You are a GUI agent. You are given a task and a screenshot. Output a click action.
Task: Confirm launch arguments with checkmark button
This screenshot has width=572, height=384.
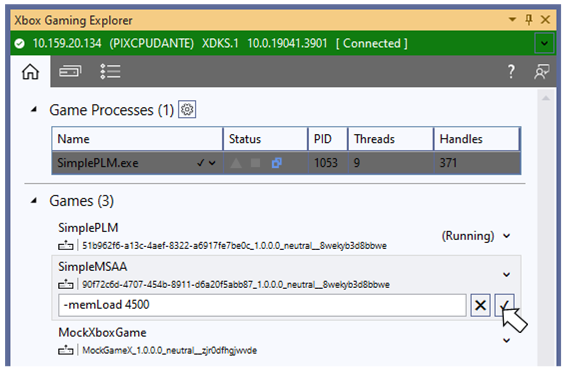[505, 305]
